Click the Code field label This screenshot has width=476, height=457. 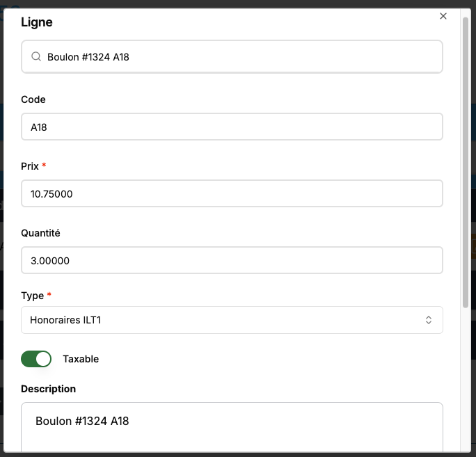[x=33, y=99]
